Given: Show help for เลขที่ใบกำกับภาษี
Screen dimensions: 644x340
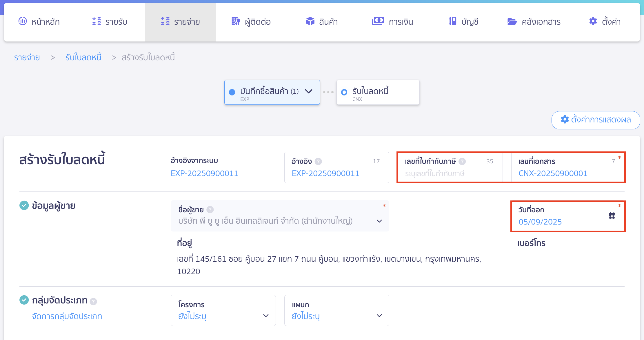Looking at the screenshot, I should tap(462, 161).
